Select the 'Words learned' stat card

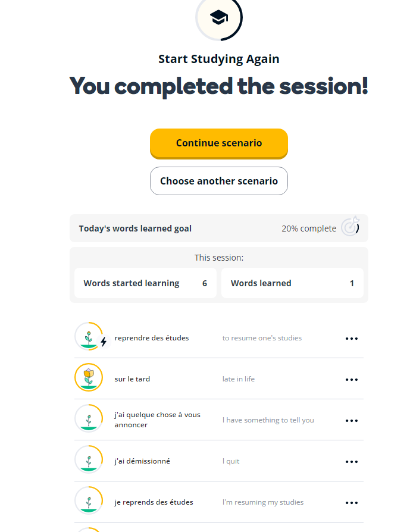(292, 283)
